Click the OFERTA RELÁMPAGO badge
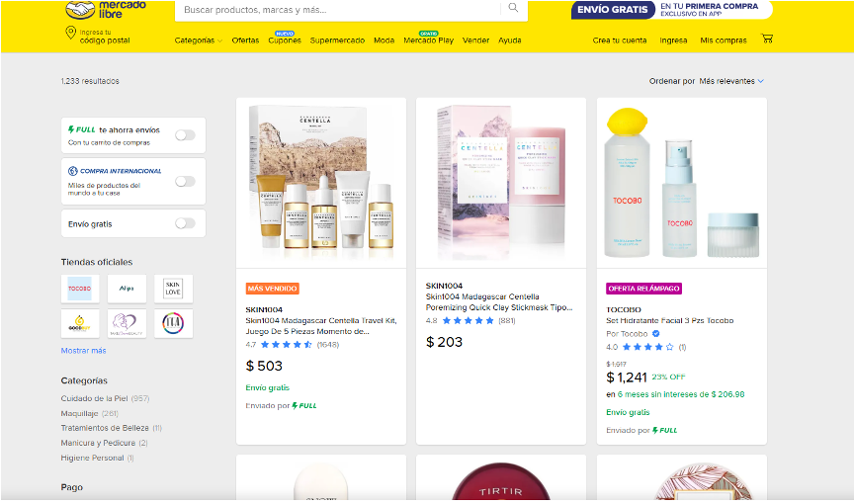Screen dimensions: 854x504 [x=643, y=289]
